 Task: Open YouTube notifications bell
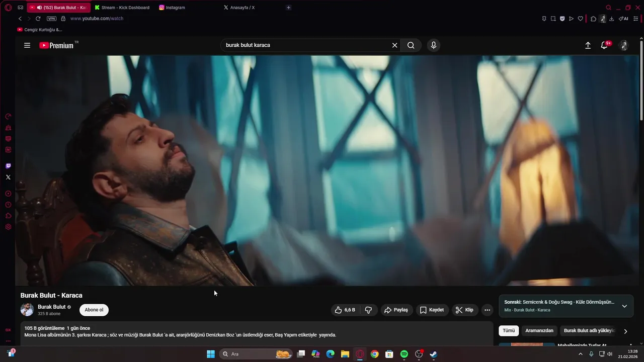pyautogui.click(x=605, y=45)
